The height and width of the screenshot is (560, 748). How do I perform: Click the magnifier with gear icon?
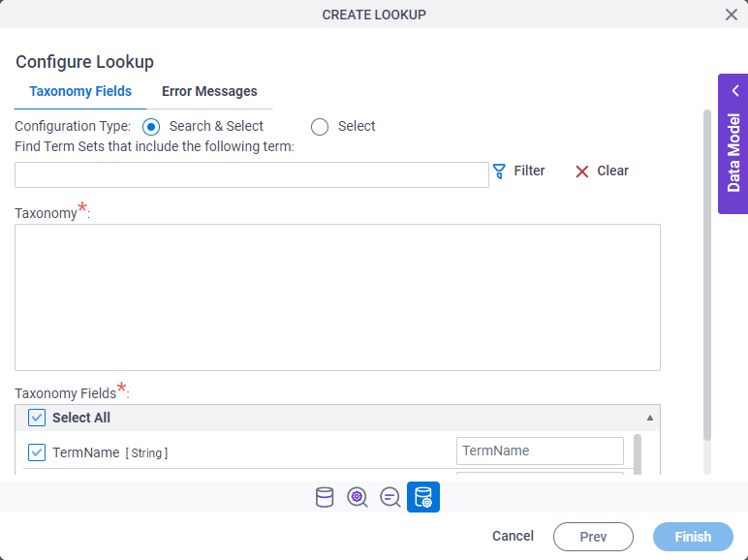point(358,497)
